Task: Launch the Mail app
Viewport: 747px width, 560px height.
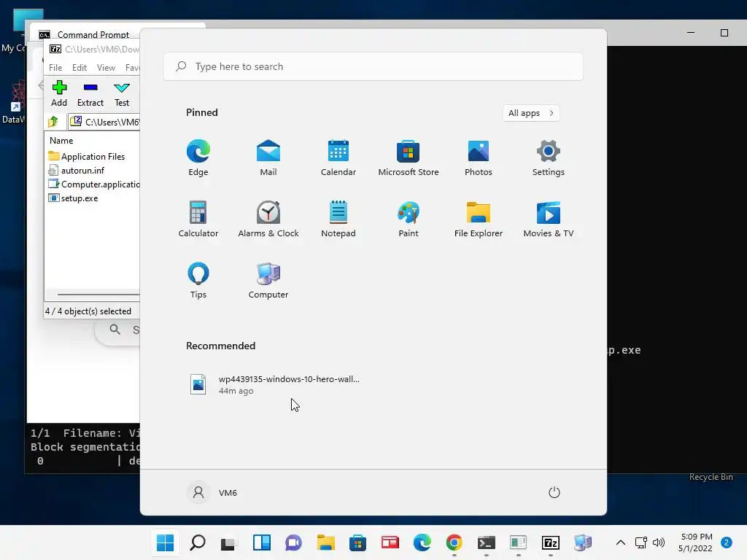Action: 268,157
